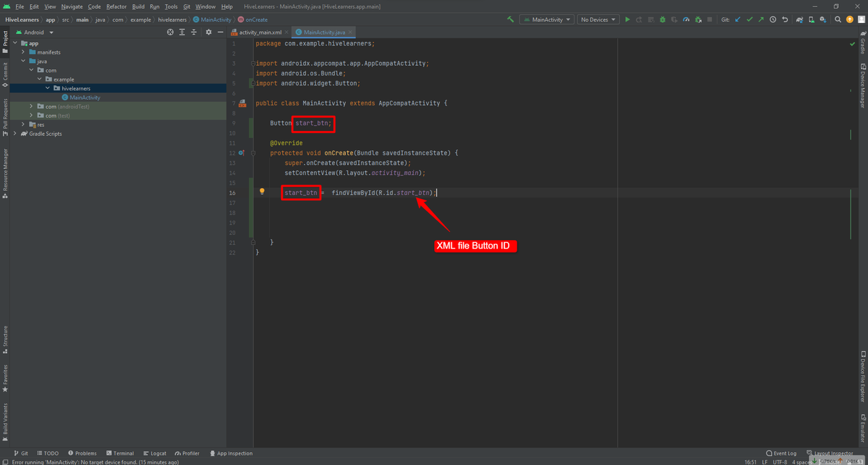Screen dimensions: 868x465
Task: Select hivelearners package in tree
Action: click(76, 88)
